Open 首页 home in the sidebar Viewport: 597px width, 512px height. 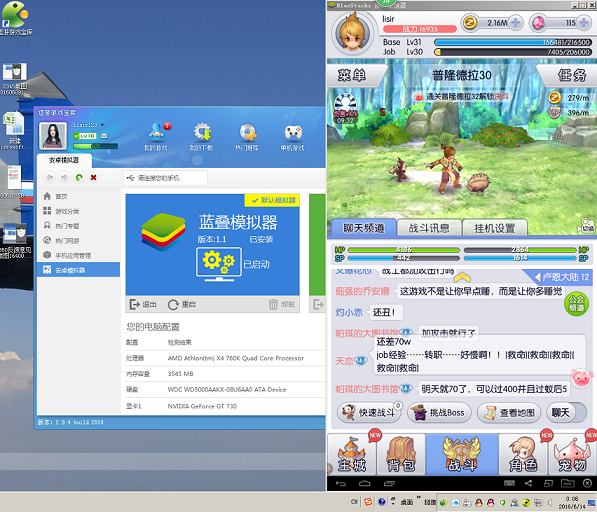(78, 196)
